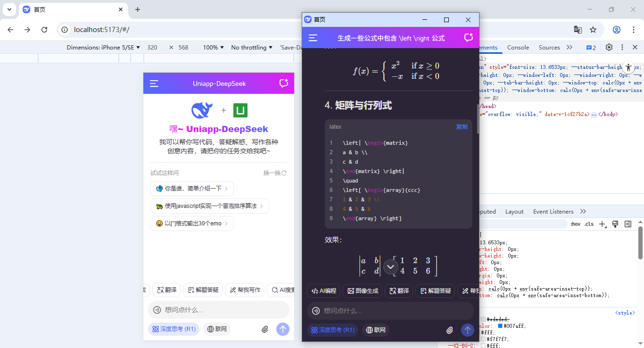Viewport: 644px width, 348px height.
Task: Toggle 联网 in the browser page
Action: [217, 329]
